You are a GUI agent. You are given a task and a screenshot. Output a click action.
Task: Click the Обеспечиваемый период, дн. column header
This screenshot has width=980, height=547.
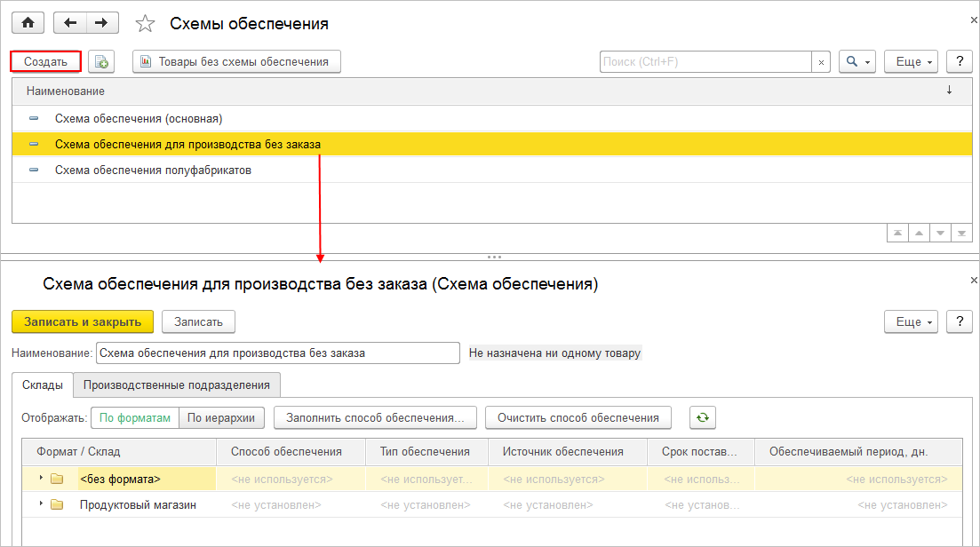pyautogui.click(x=859, y=451)
